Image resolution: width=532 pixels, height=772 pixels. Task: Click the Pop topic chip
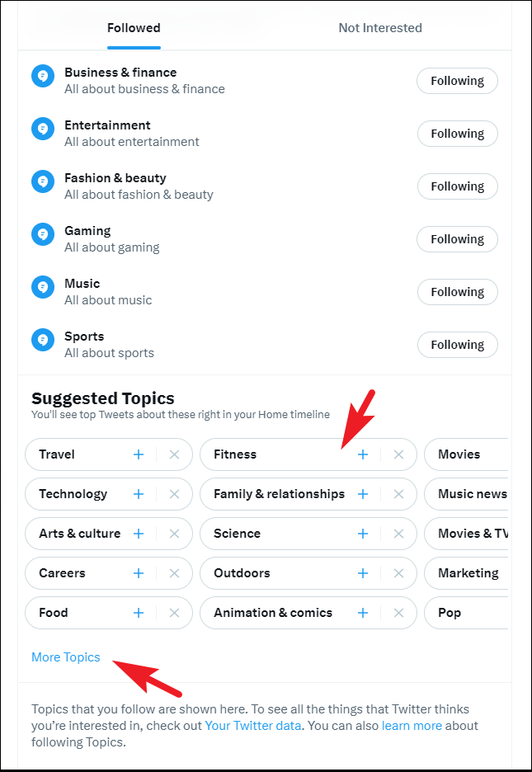[x=450, y=613]
